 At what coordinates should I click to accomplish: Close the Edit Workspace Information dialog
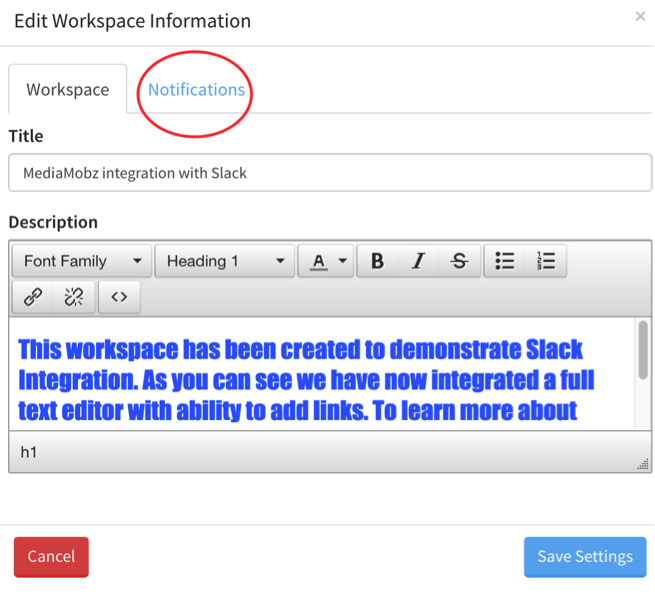(640, 16)
